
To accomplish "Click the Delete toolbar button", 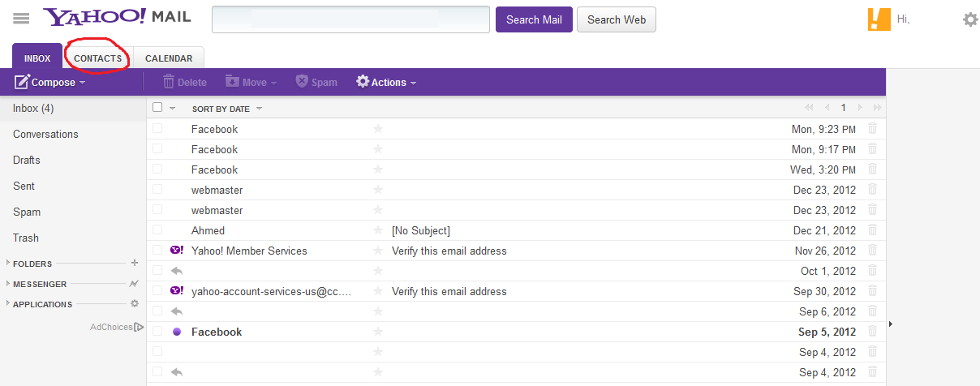I will (x=184, y=82).
